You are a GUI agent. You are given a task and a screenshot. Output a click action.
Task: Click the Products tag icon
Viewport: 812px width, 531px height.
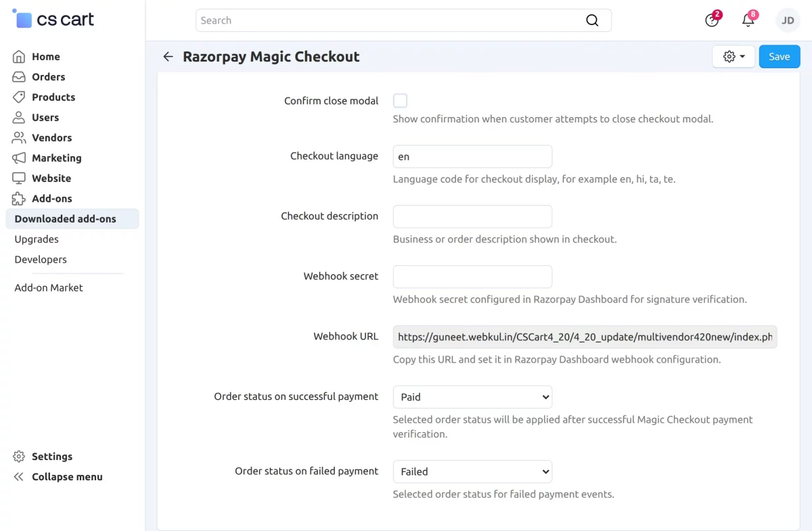20,97
